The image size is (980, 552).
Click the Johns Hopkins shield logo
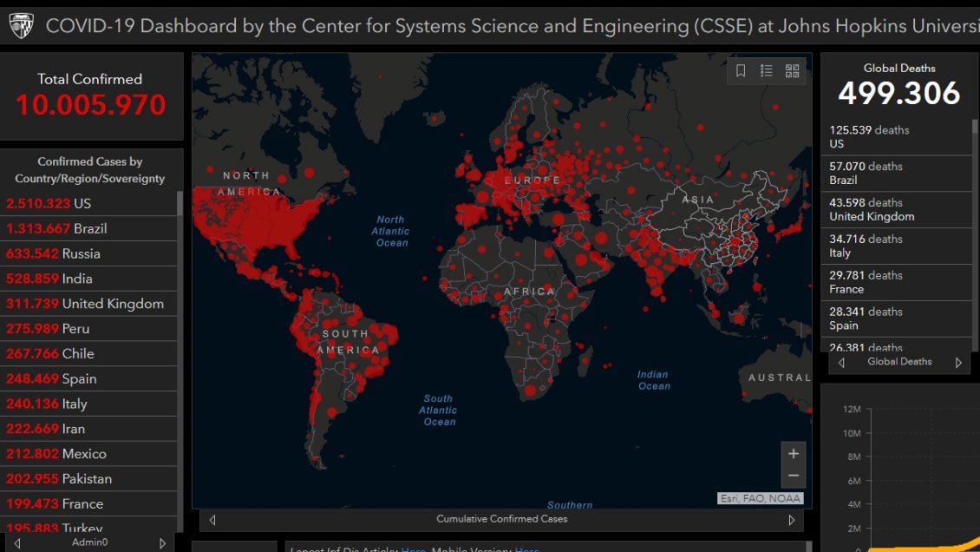[x=21, y=26]
